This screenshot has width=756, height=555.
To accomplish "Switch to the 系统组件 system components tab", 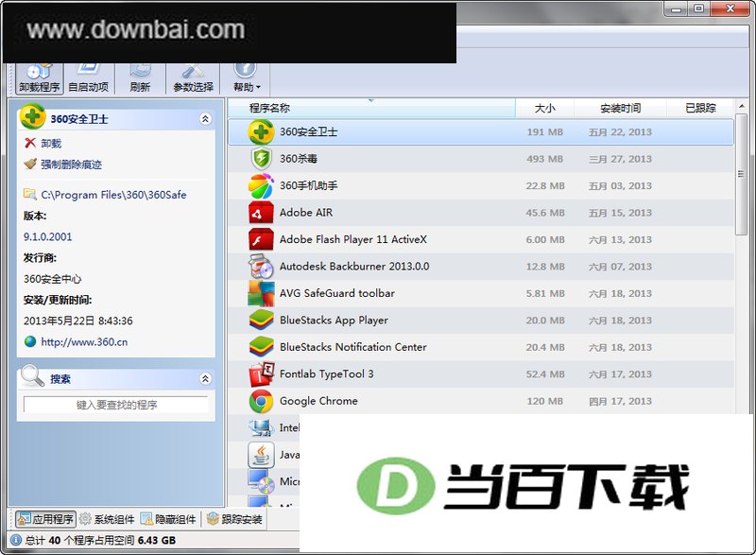I will coord(107,519).
